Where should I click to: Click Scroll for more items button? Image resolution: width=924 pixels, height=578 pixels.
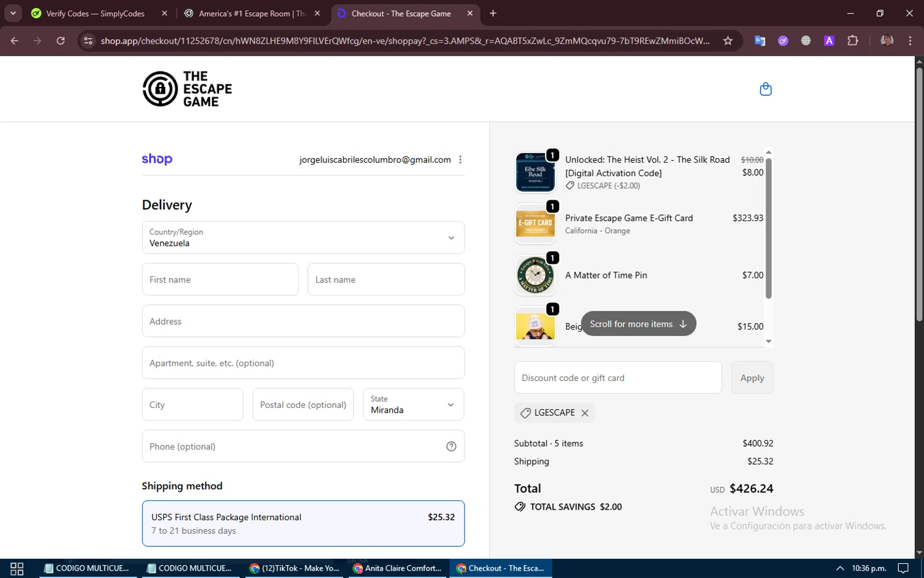(638, 324)
